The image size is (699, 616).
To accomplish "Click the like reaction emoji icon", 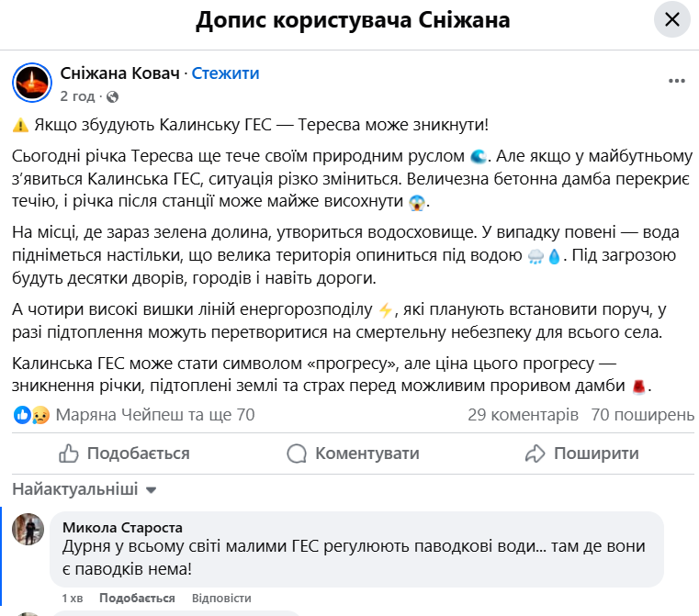I will (x=23, y=415).
